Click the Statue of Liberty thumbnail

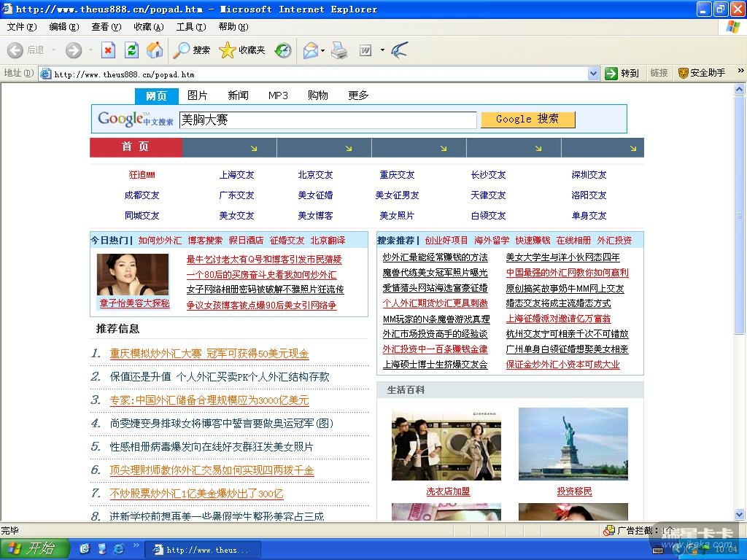pyautogui.click(x=573, y=443)
